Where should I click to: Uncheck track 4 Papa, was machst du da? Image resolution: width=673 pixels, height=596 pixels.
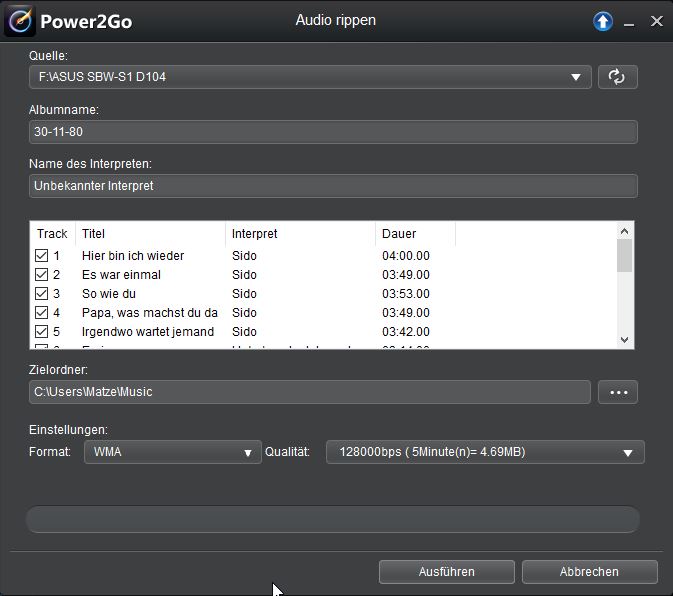(41, 313)
